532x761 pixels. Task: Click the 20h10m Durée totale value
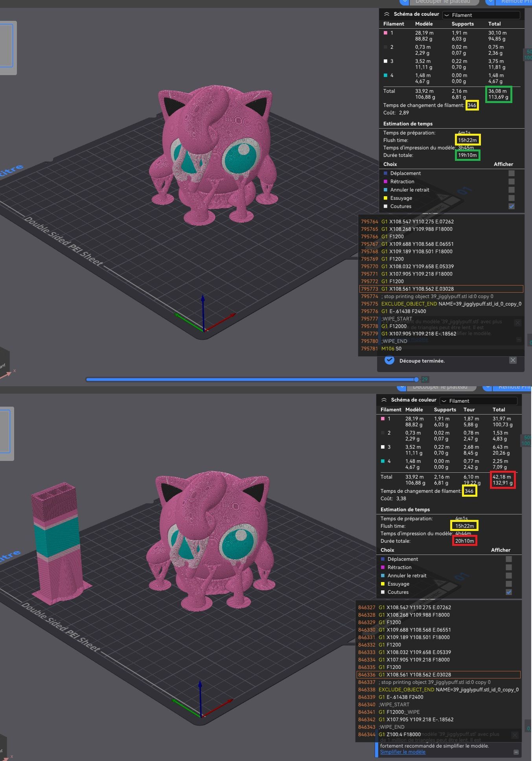(464, 541)
